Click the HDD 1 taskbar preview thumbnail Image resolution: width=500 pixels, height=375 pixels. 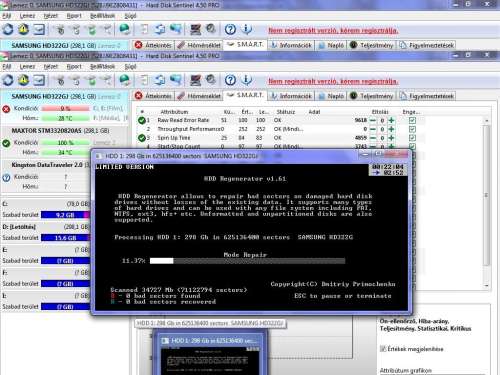pyautogui.click(x=210, y=353)
